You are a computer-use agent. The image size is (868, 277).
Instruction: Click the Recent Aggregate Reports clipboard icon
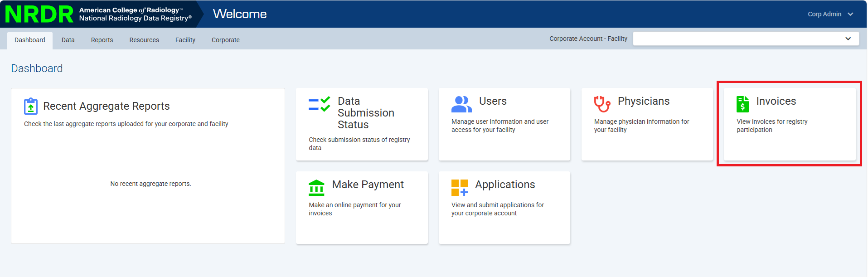pyautogui.click(x=31, y=106)
